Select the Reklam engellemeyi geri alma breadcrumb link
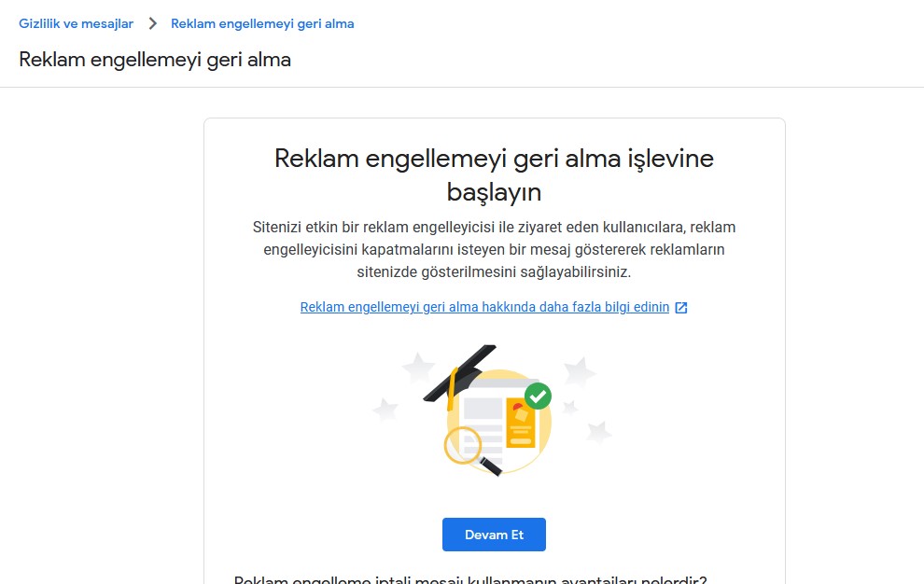 pos(262,23)
